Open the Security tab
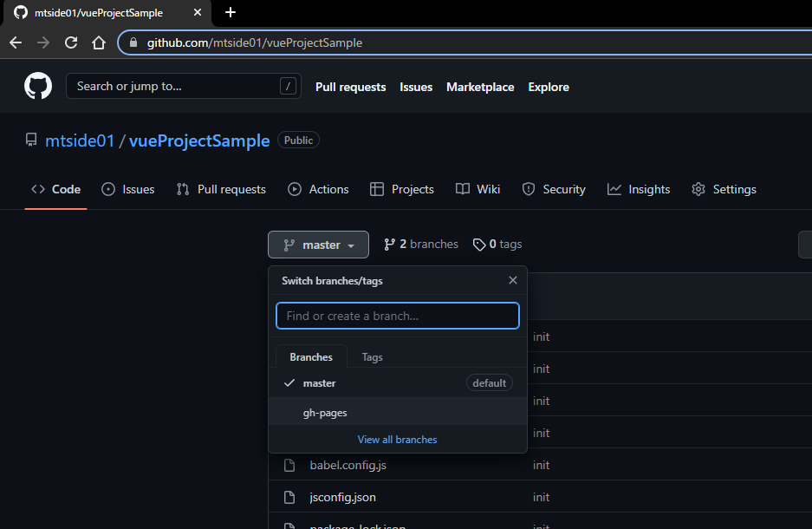 click(x=554, y=190)
